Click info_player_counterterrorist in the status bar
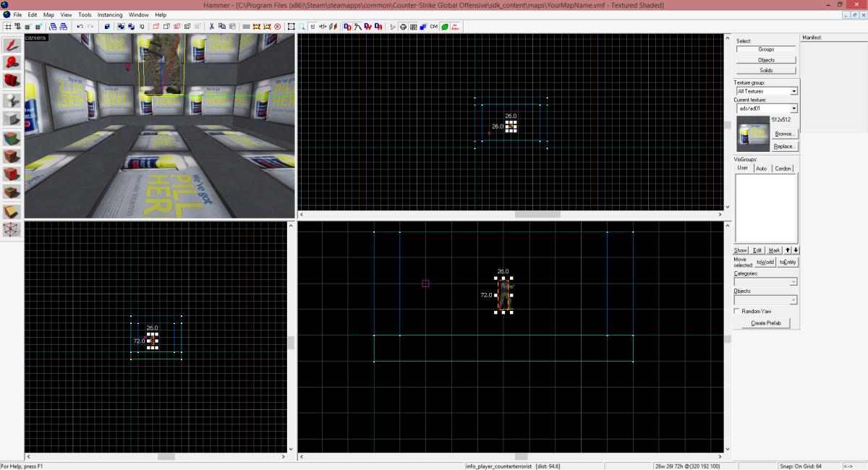This screenshot has height=470, width=868. coord(498,466)
